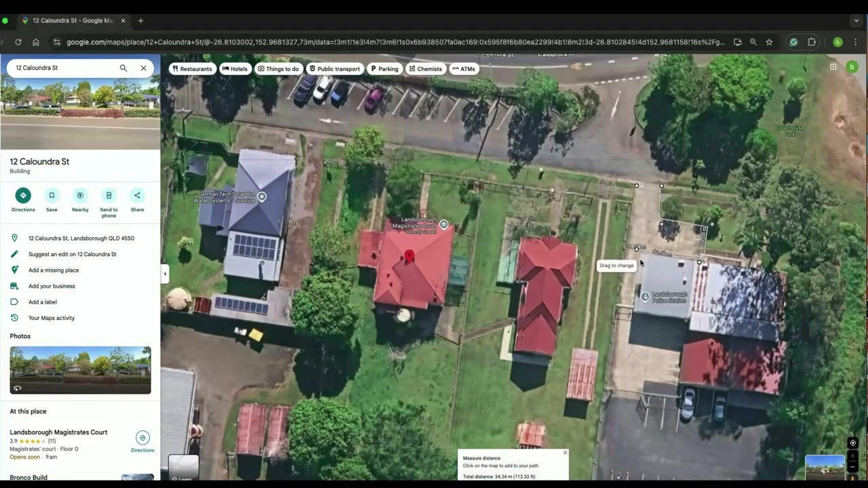The width and height of the screenshot is (868, 488).
Task: Open the tab search dropdown arrow
Action: (856, 20)
